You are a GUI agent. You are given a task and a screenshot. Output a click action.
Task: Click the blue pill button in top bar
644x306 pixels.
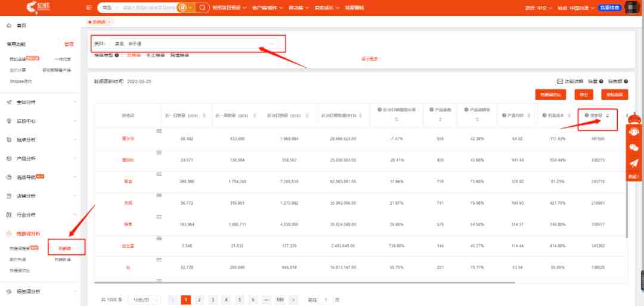609,7
